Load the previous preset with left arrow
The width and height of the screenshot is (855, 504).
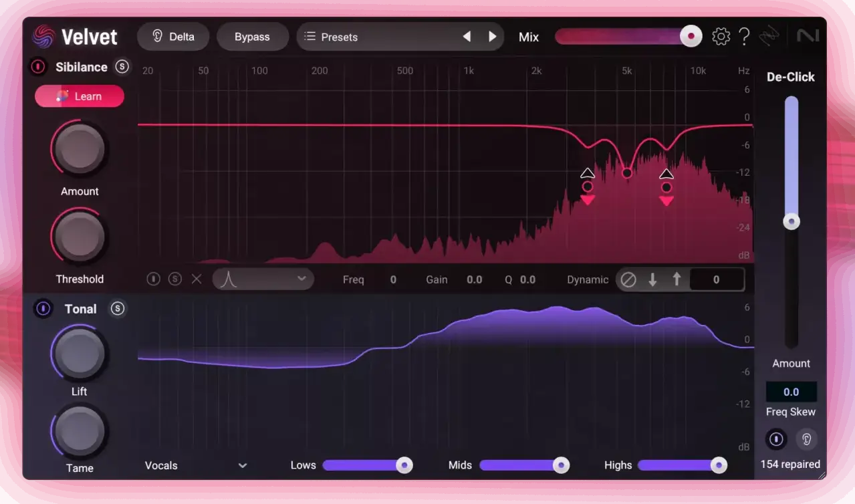coord(467,37)
